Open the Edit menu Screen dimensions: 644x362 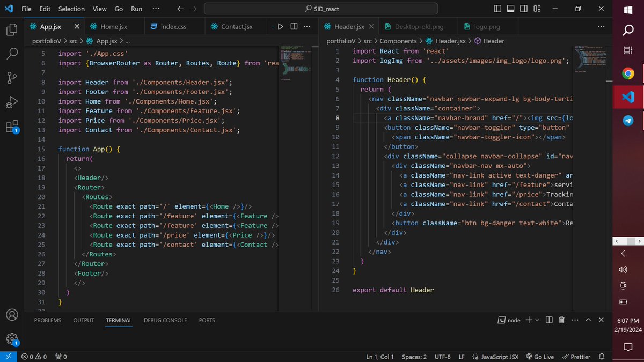point(45,9)
